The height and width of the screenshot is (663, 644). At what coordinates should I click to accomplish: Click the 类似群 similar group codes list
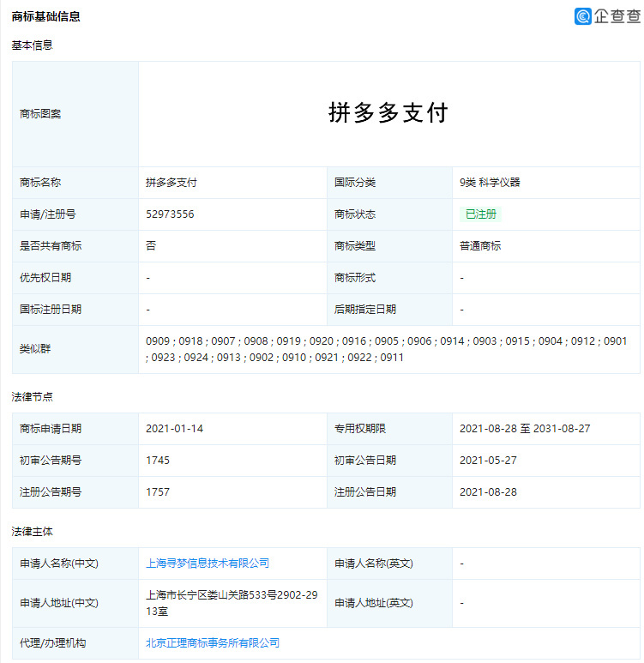(x=386, y=349)
